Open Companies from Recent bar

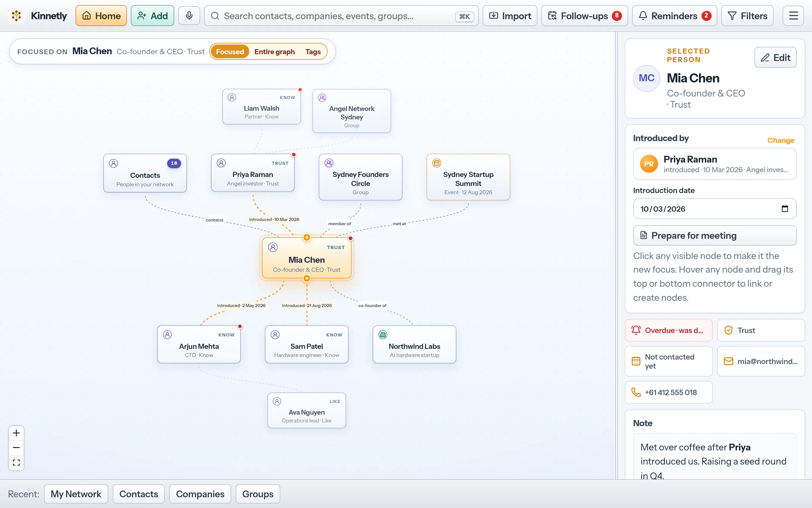tap(200, 494)
